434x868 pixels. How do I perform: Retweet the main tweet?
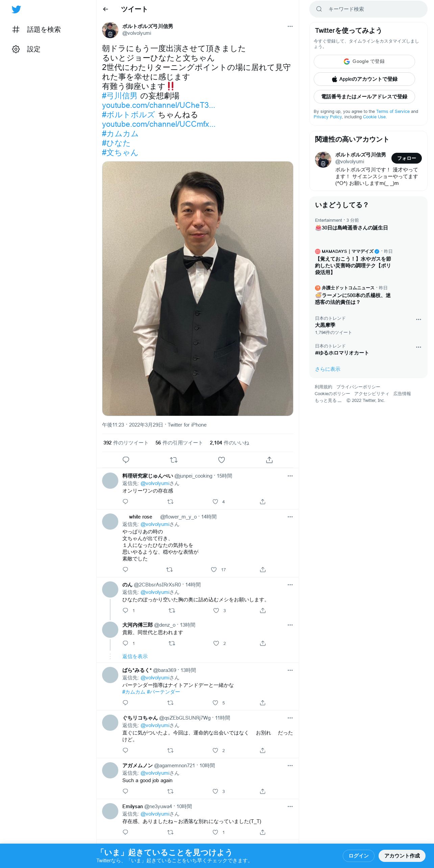pos(174,460)
